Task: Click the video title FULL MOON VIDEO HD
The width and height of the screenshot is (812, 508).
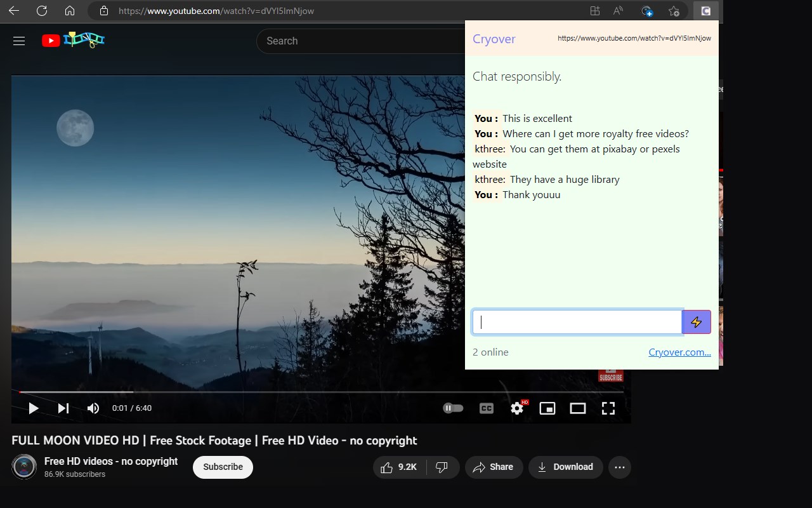Action: (214, 441)
